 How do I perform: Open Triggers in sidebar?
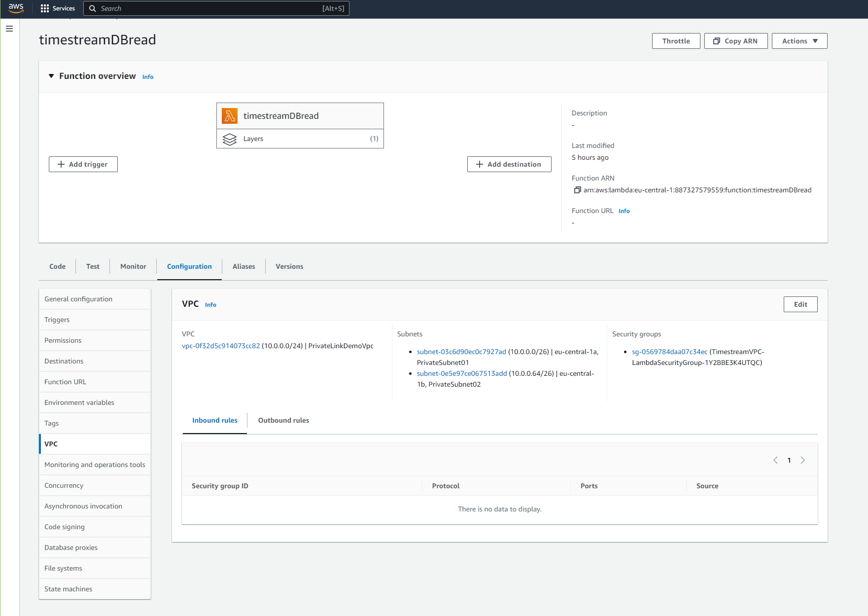tap(95, 320)
